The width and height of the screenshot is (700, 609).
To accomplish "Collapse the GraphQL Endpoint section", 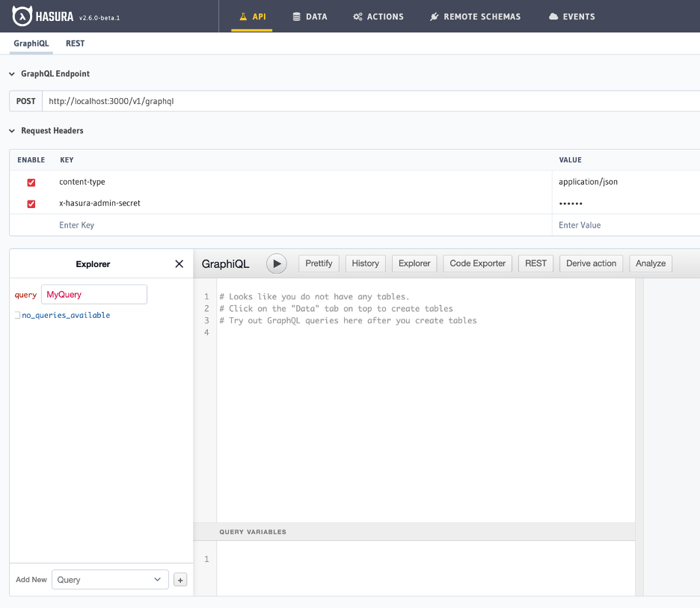I will pos(12,74).
